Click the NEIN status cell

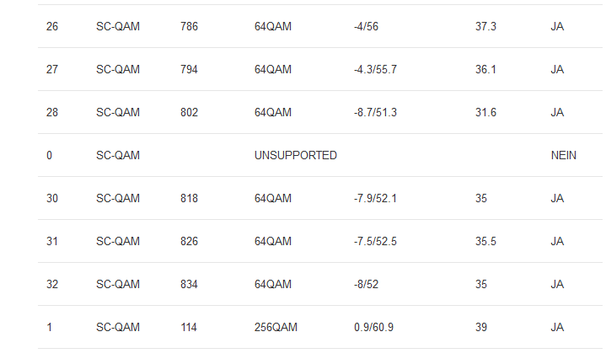click(x=563, y=156)
